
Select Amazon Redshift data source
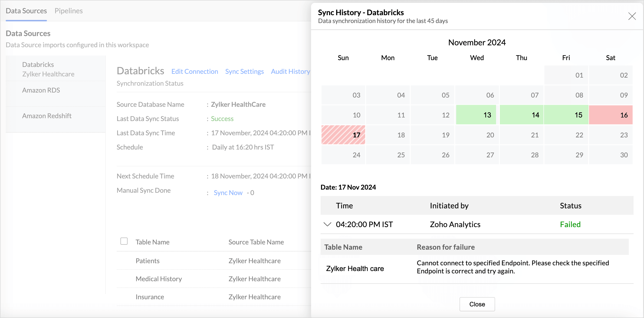tap(47, 116)
